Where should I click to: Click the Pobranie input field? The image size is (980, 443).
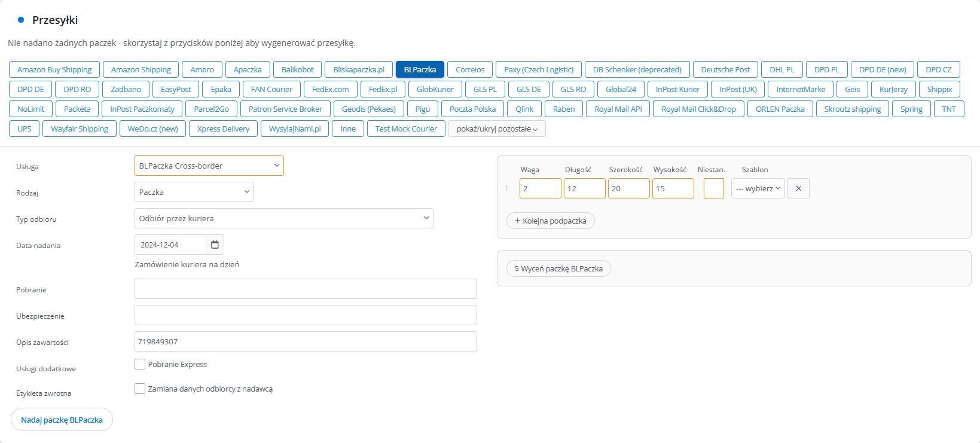click(306, 289)
